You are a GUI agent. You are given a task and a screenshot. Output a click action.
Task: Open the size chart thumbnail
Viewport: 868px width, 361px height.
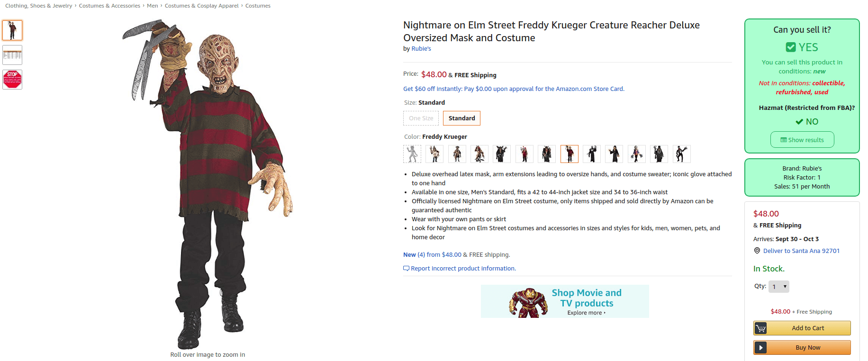click(12, 54)
